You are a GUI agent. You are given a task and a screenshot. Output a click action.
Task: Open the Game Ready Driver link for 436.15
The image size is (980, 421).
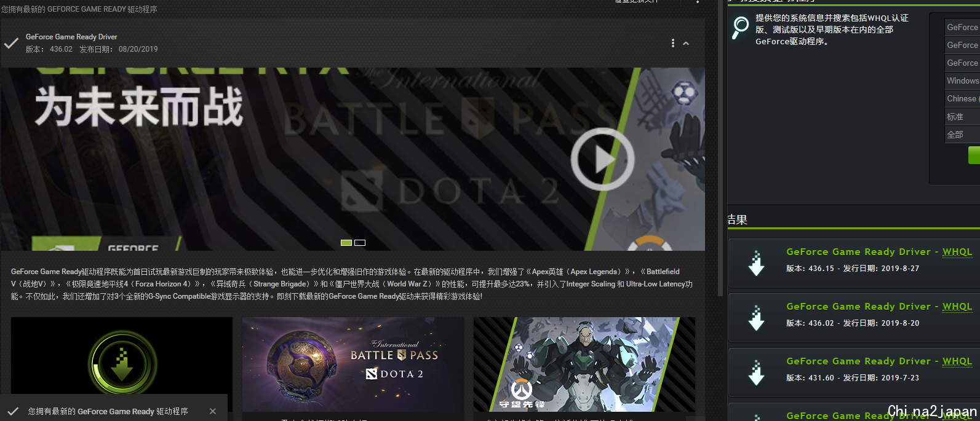click(x=858, y=252)
